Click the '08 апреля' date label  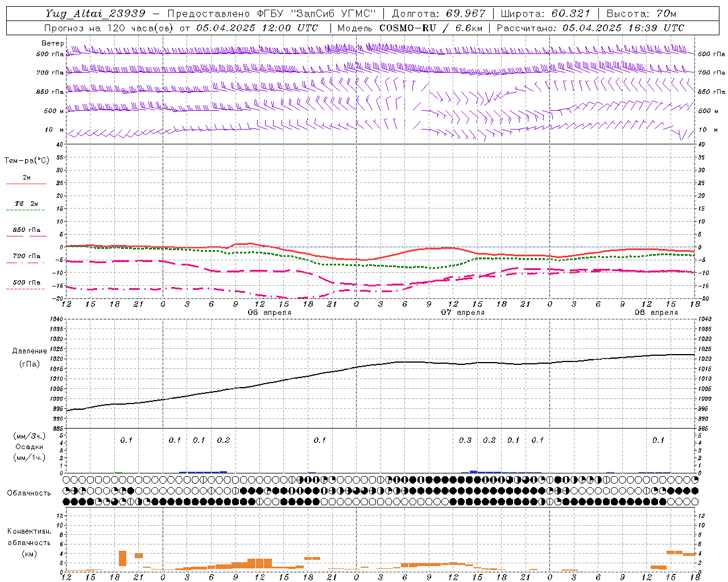coord(656,313)
